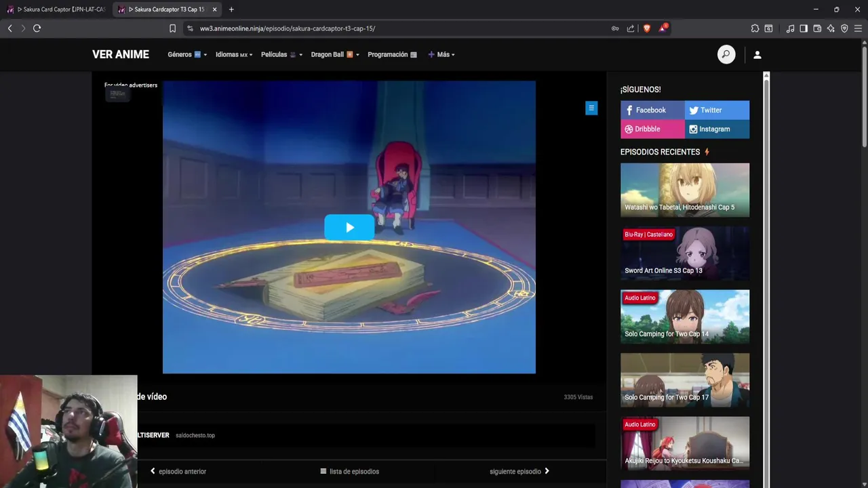The width and height of the screenshot is (868, 488).
Task: Go back to the previous page
Action: 9,28
